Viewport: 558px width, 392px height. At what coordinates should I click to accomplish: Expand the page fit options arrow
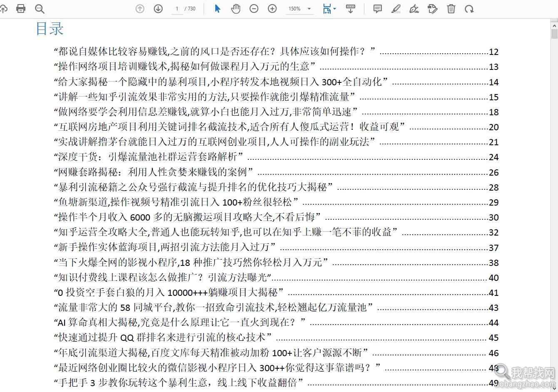tap(334, 9)
